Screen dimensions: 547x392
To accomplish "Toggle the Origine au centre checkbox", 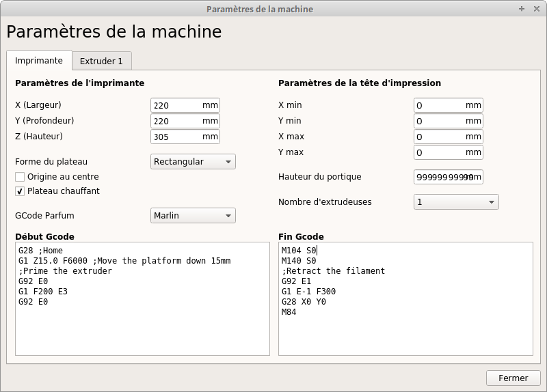I will tap(20, 177).
